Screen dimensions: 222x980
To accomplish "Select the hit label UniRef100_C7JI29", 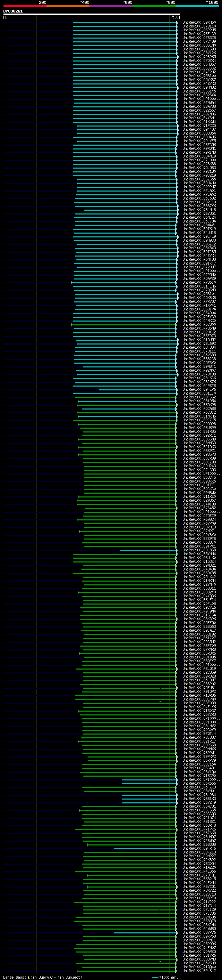I will (x=199, y=910).
